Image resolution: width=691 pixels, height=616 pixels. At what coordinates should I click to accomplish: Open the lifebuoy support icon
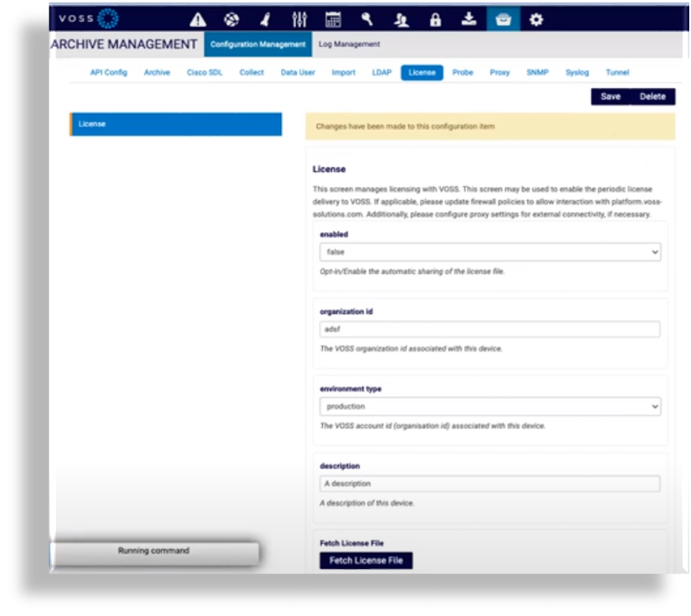(232, 19)
